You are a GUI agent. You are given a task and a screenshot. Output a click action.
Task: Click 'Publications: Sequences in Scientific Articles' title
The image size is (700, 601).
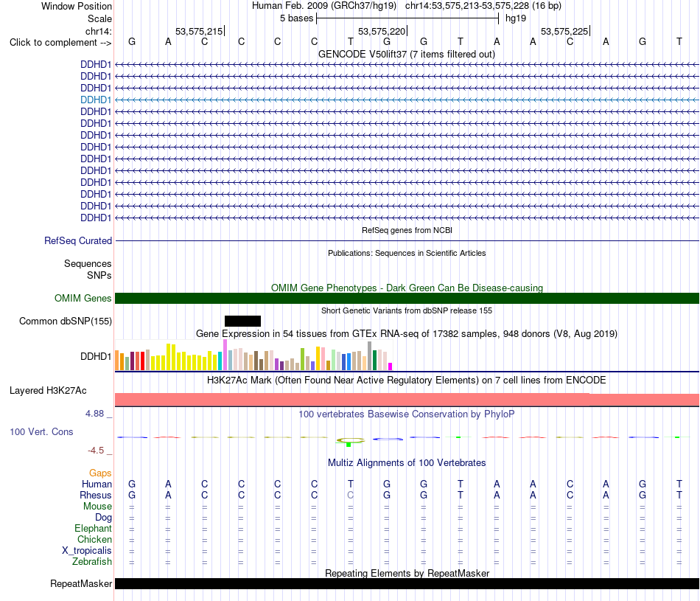[x=407, y=253]
